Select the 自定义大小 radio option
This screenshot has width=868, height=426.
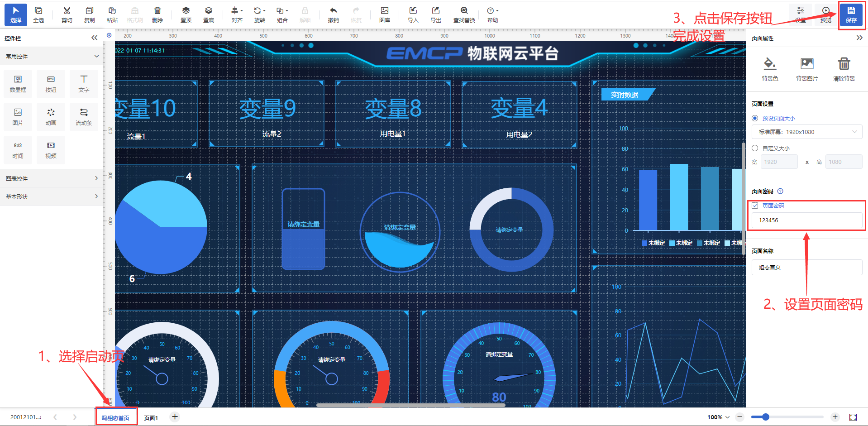coord(755,148)
